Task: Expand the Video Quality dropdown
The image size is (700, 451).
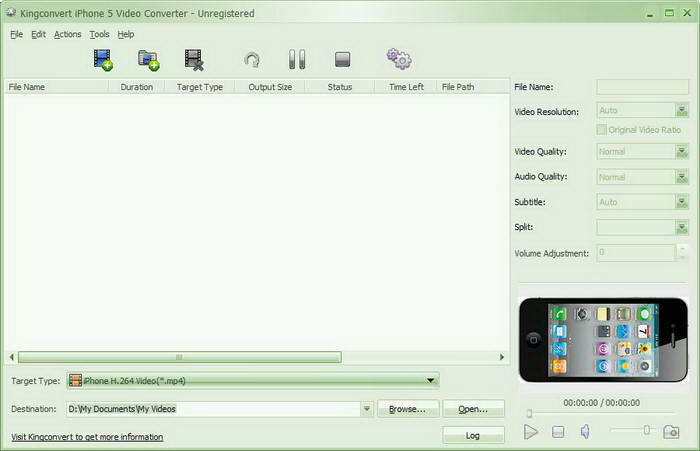Action: click(x=682, y=152)
